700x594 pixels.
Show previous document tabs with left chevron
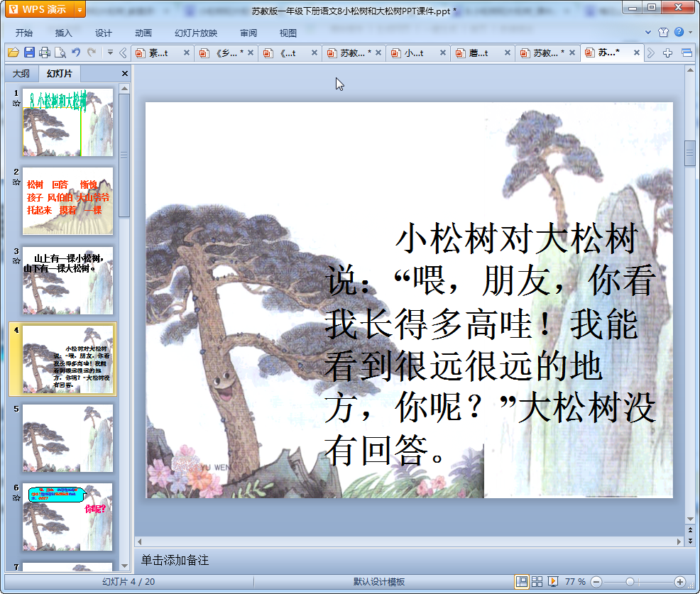click(x=124, y=53)
